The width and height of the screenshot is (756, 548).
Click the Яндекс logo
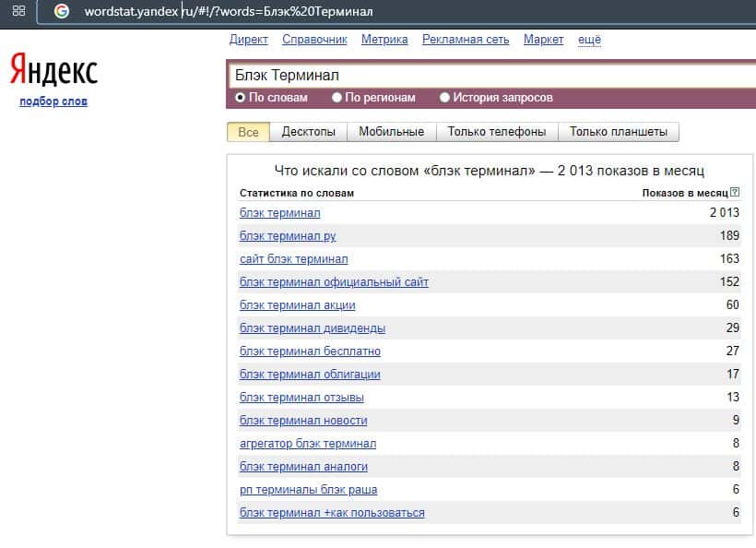tap(54, 70)
